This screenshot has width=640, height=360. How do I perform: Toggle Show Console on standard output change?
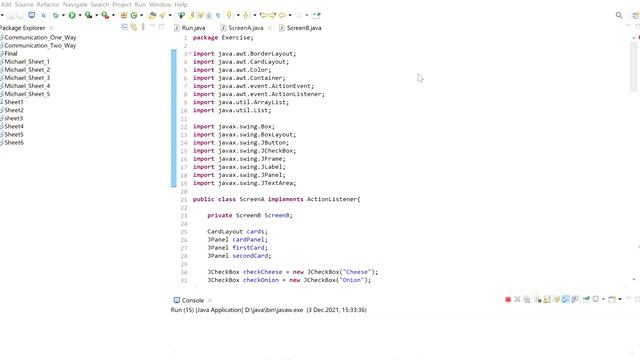pos(566,299)
